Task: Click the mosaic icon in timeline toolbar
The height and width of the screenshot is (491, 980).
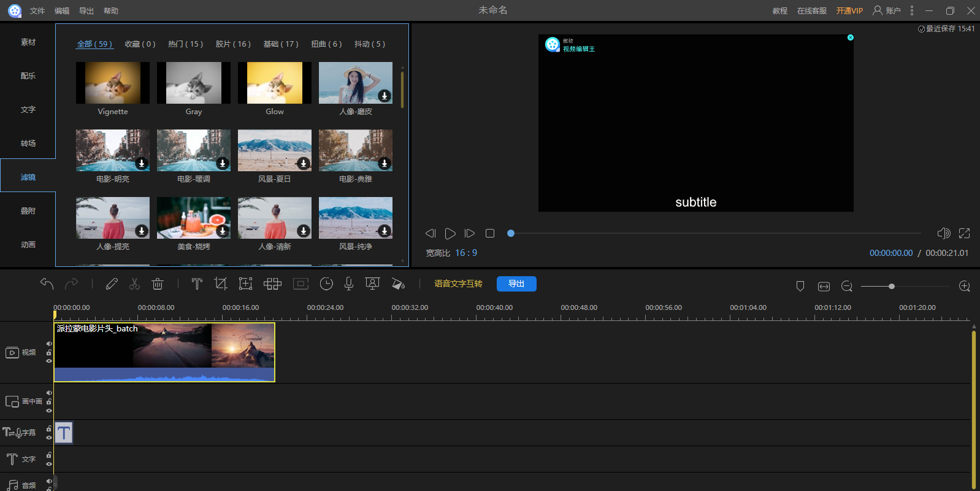Action: (x=272, y=284)
